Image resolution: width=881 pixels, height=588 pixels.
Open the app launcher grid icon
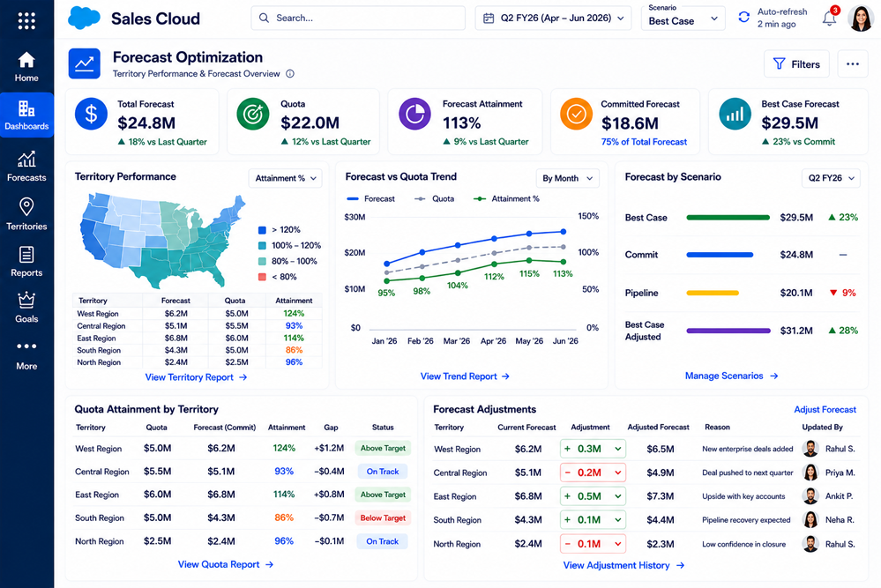[26, 21]
